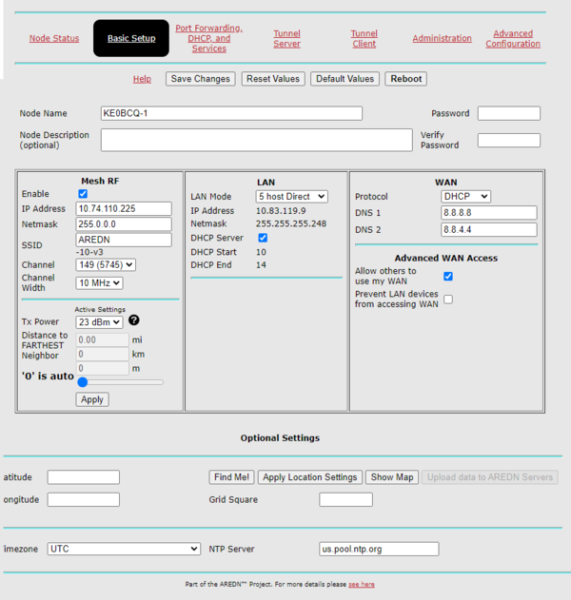The image size is (571, 600).
Task: Click the Mesh RF IP Address field
Action: tap(124, 209)
